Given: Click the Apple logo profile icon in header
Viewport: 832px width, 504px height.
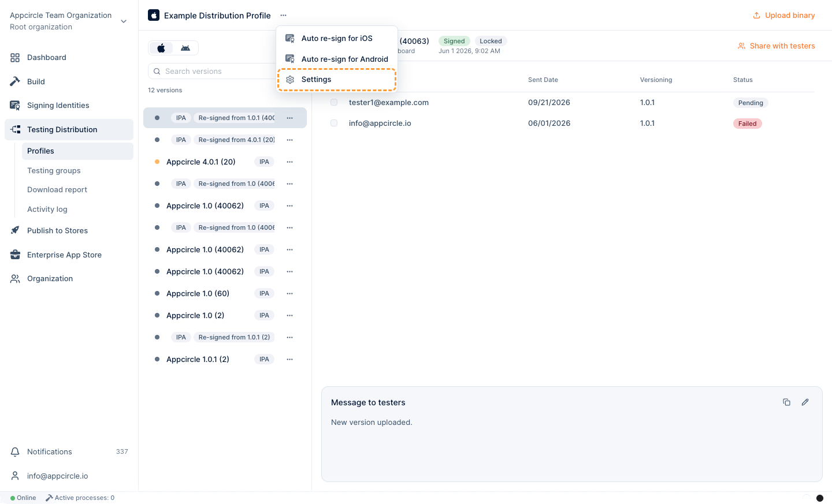Looking at the screenshot, I should tap(154, 15).
